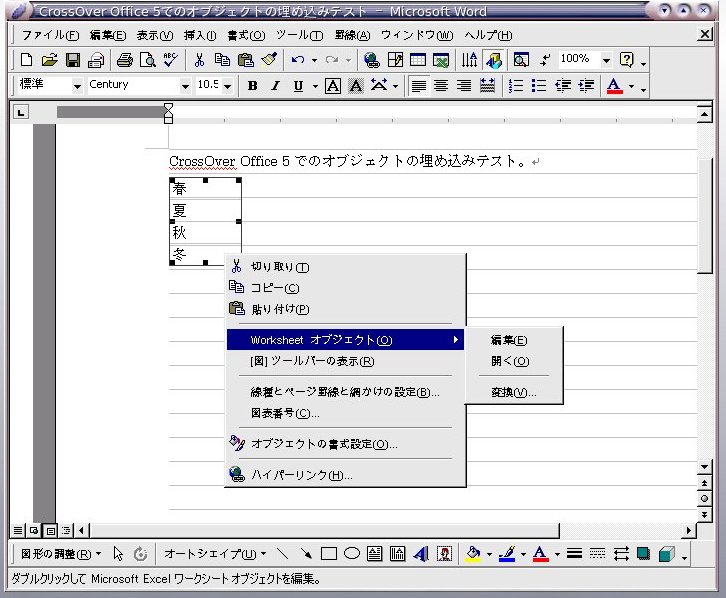
Task: Open Print Preview icon
Action: click(148, 60)
